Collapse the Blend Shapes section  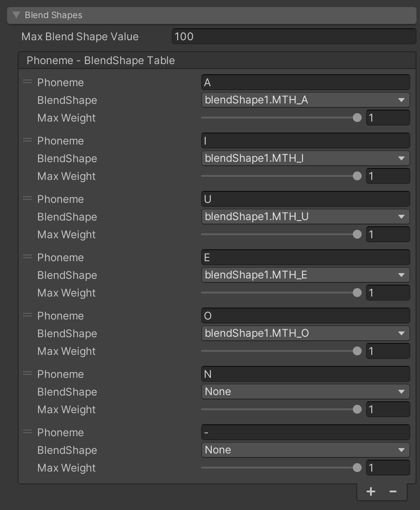[17, 15]
